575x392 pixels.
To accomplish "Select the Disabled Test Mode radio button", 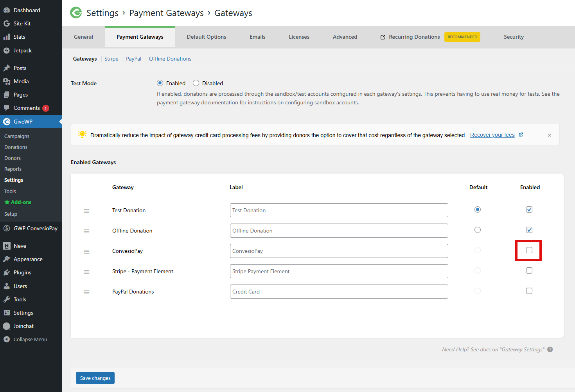I will (196, 83).
